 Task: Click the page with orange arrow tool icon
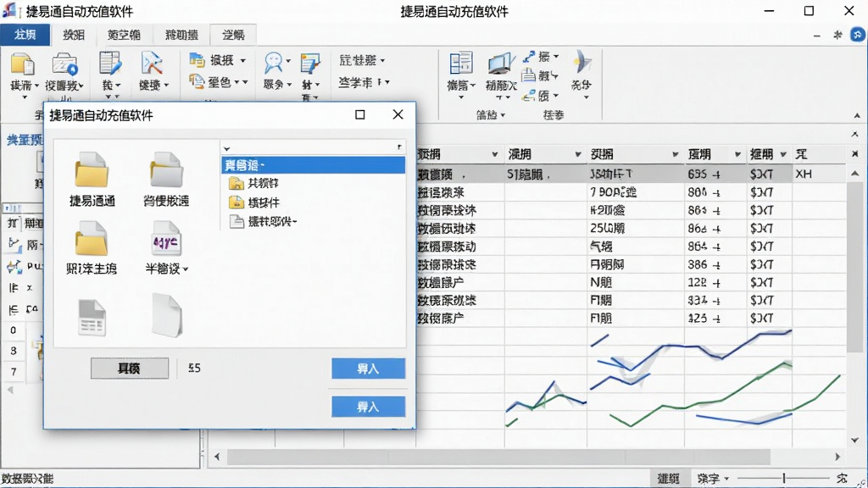[151, 63]
